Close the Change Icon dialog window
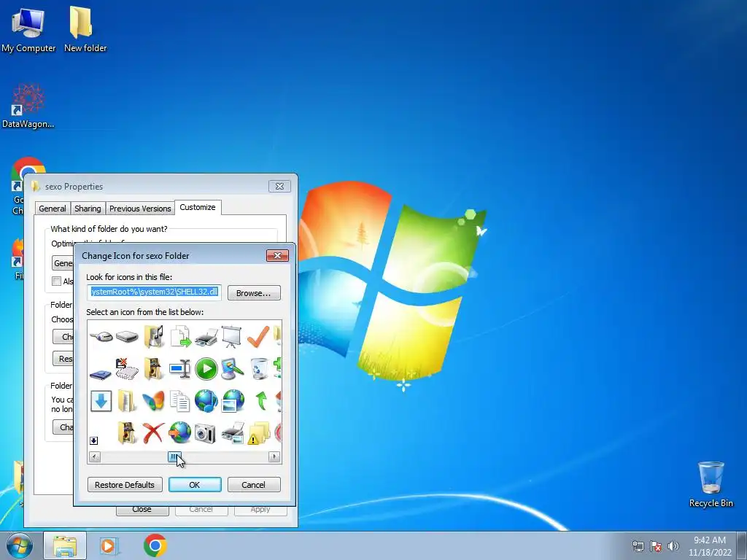 point(277,256)
